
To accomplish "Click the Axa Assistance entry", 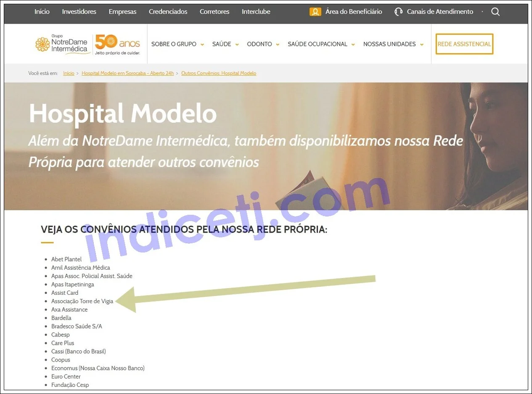I will pos(69,310).
